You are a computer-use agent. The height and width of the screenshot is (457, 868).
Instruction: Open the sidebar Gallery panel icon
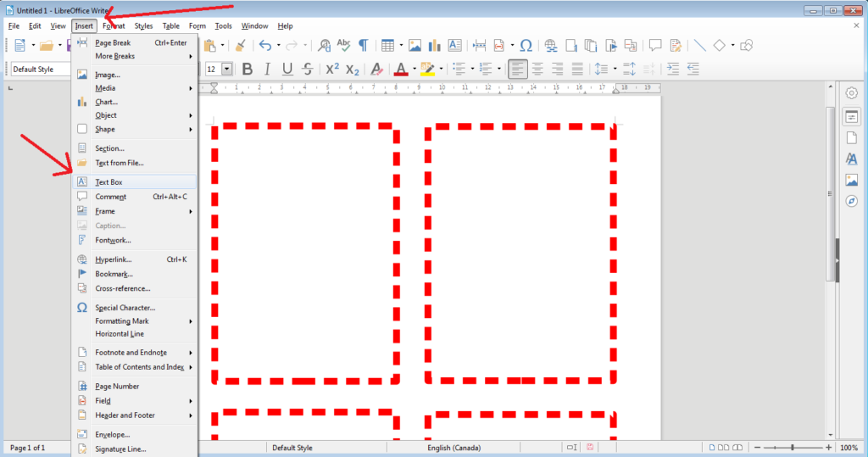click(x=852, y=180)
